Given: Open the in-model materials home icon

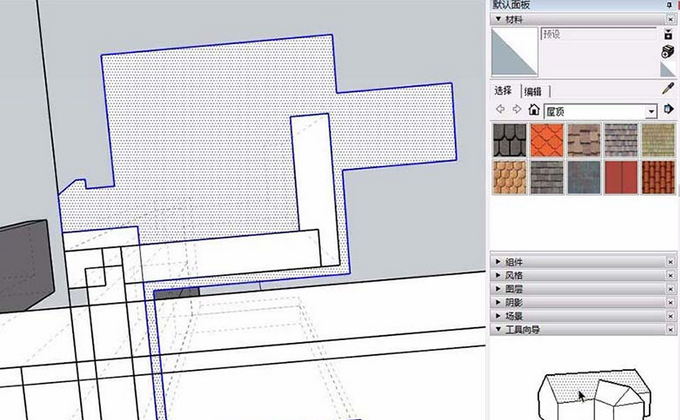Looking at the screenshot, I should click(x=534, y=109).
